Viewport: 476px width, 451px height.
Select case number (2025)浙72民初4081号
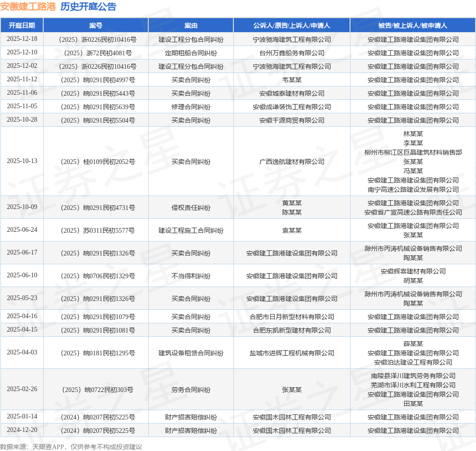[x=98, y=53]
